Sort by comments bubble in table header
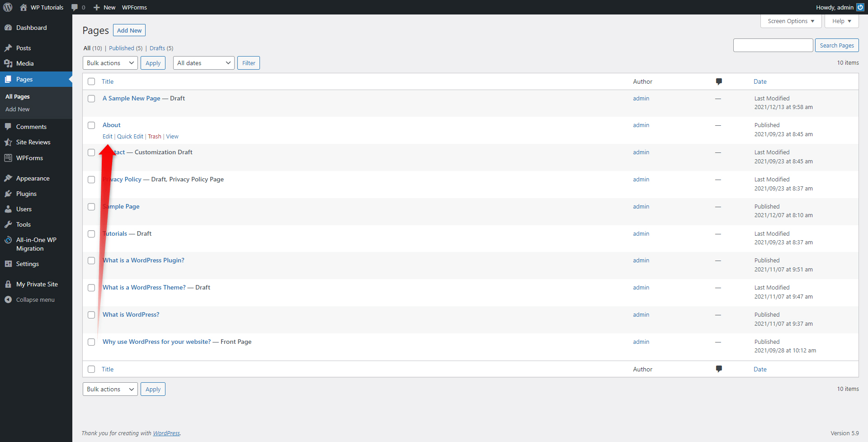868x442 pixels. (x=719, y=81)
